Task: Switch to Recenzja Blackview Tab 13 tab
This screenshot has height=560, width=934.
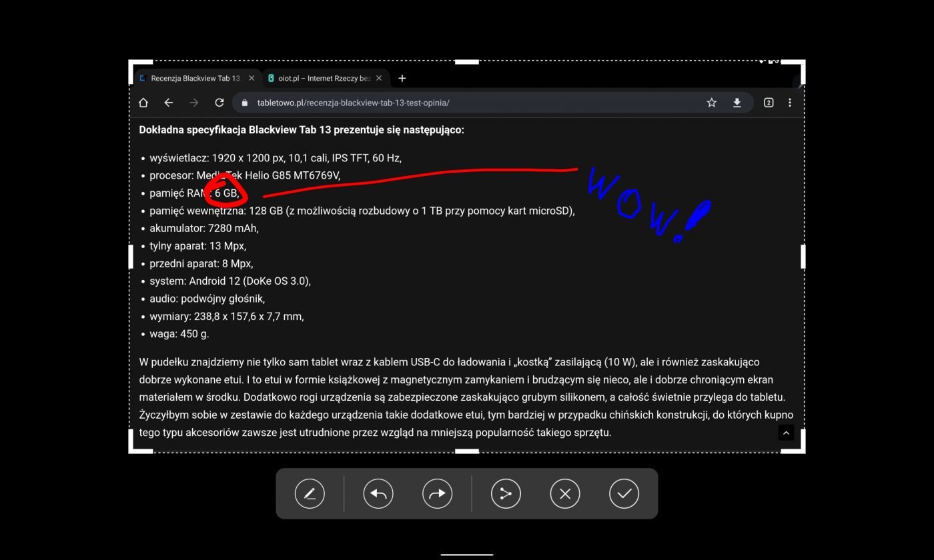Action: pos(194,78)
